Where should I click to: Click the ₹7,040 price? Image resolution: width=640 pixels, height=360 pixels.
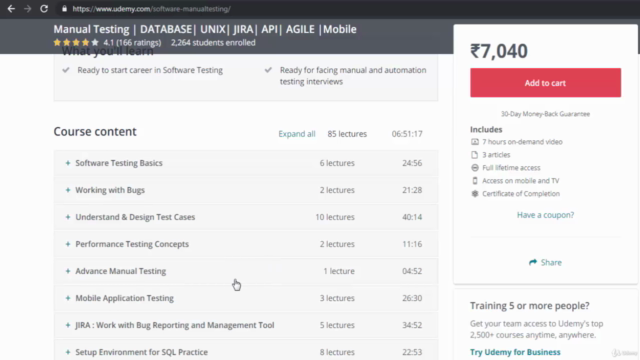(499, 51)
